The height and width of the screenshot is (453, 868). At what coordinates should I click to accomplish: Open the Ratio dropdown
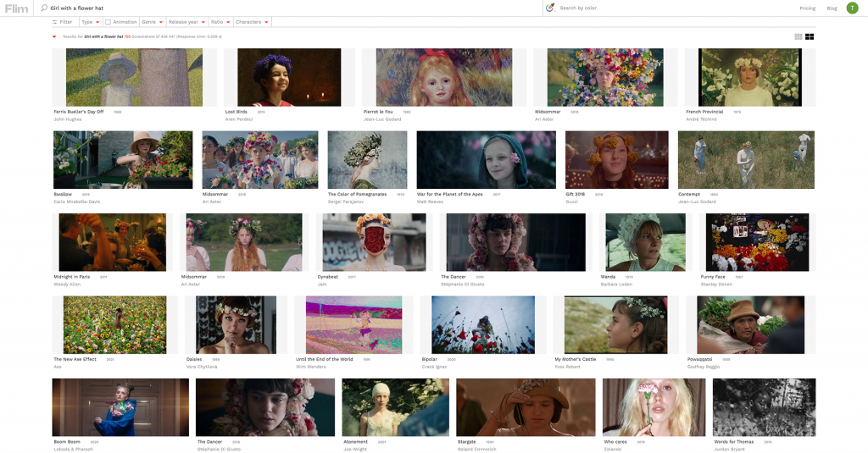tap(220, 22)
